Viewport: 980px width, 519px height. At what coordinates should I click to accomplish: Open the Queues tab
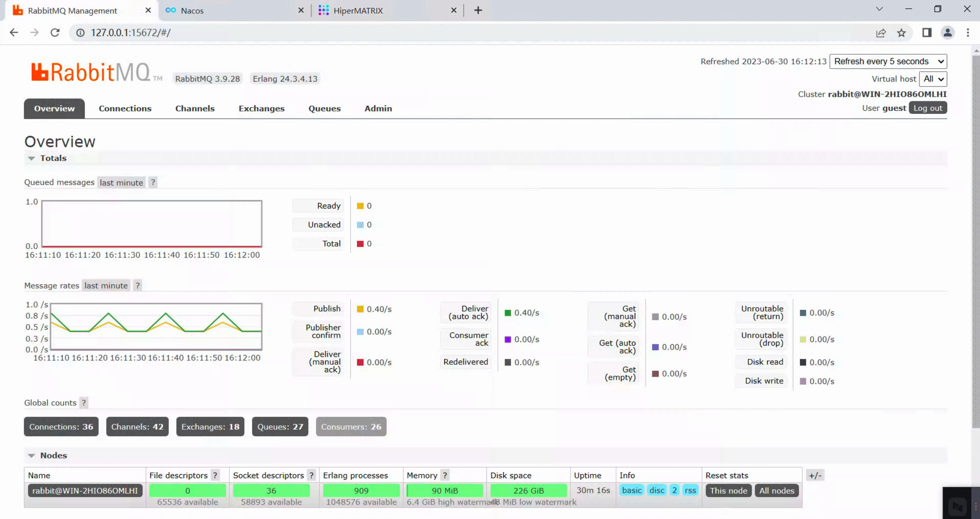click(324, 108)
